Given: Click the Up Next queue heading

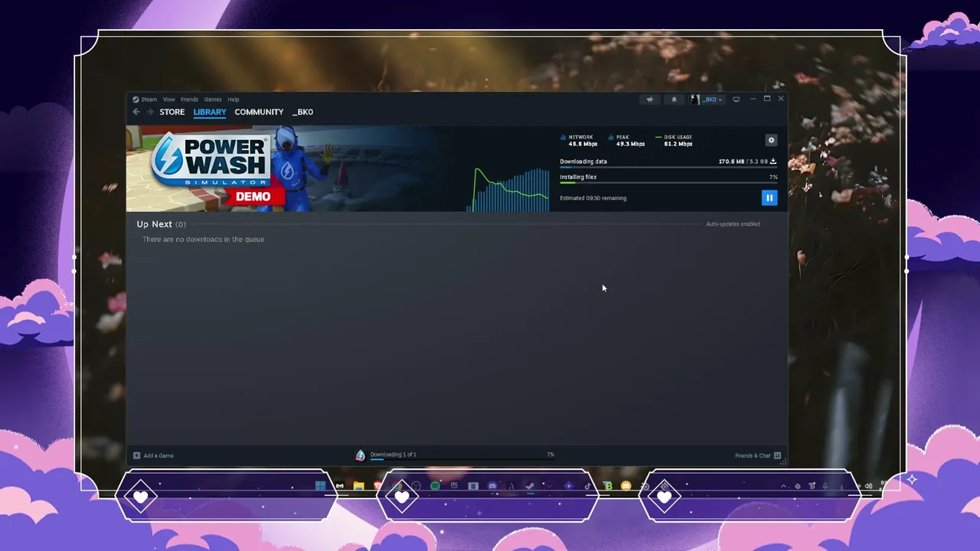Looking at the screenshot, I should click(161, 224).
